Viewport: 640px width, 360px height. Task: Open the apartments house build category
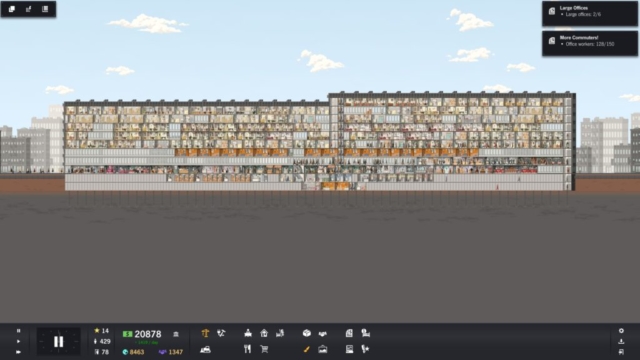(264, 333)
